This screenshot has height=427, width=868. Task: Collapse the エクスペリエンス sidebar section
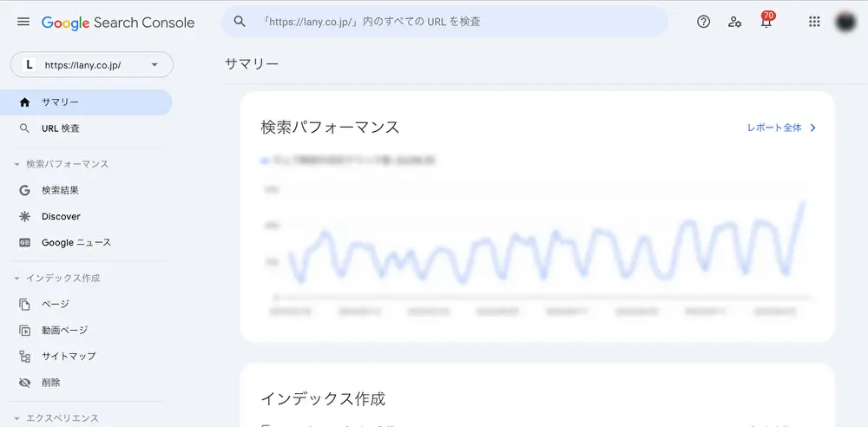[x=17, y=418]
